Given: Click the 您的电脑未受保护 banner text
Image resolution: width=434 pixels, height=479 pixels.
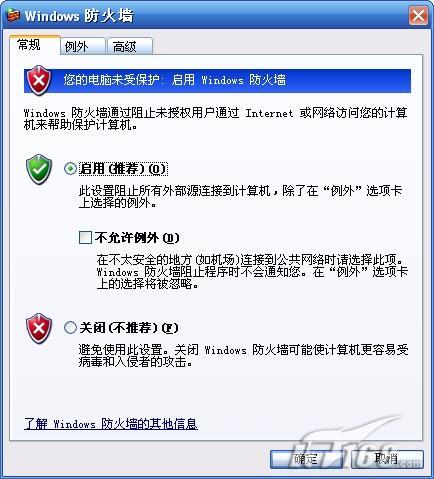Looking at the screenshot, I should tap(175, 80).
